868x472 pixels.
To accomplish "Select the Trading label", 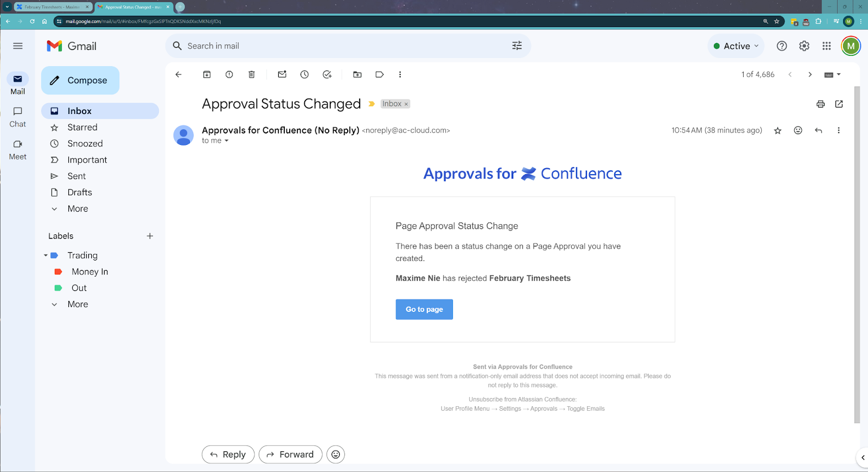I will tap(82, 256).
